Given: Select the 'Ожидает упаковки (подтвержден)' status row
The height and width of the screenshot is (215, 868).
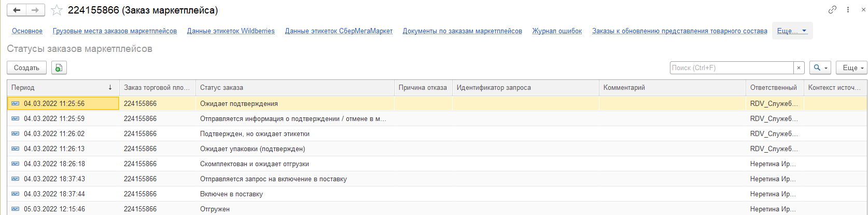Looking at the screenshot, I should (x=253, y=149).
